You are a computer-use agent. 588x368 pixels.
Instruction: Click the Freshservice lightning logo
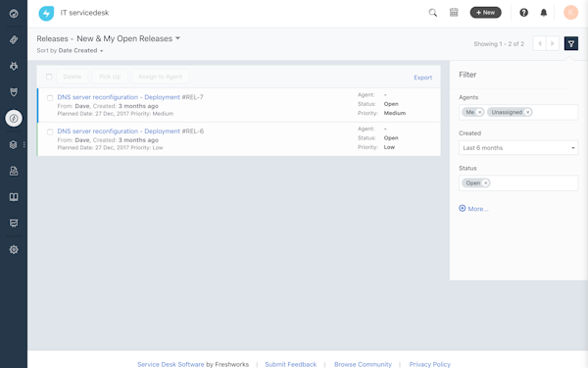coord(46,13)
